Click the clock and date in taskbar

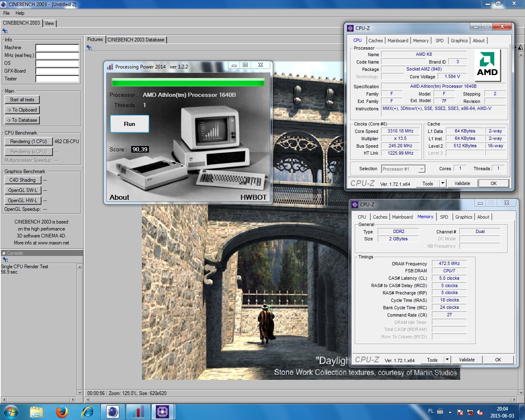502,412
